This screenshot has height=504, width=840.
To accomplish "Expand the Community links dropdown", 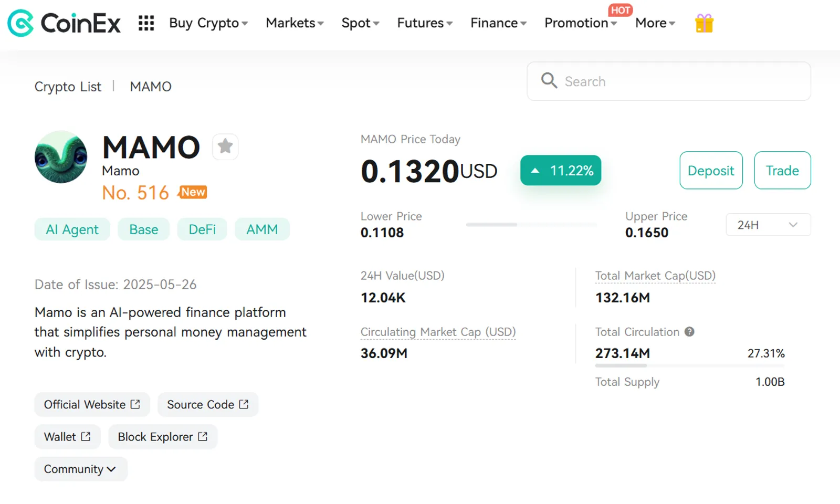I will coord(81,469).
